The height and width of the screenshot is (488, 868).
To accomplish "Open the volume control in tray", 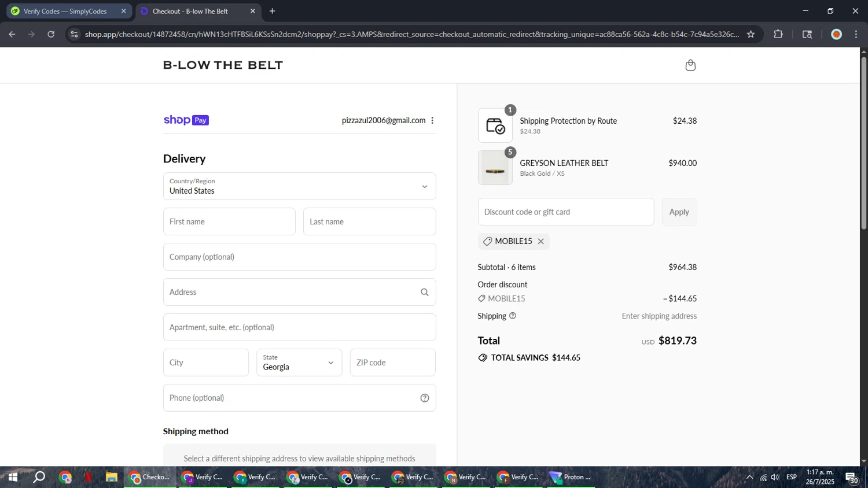I will 775,477.
